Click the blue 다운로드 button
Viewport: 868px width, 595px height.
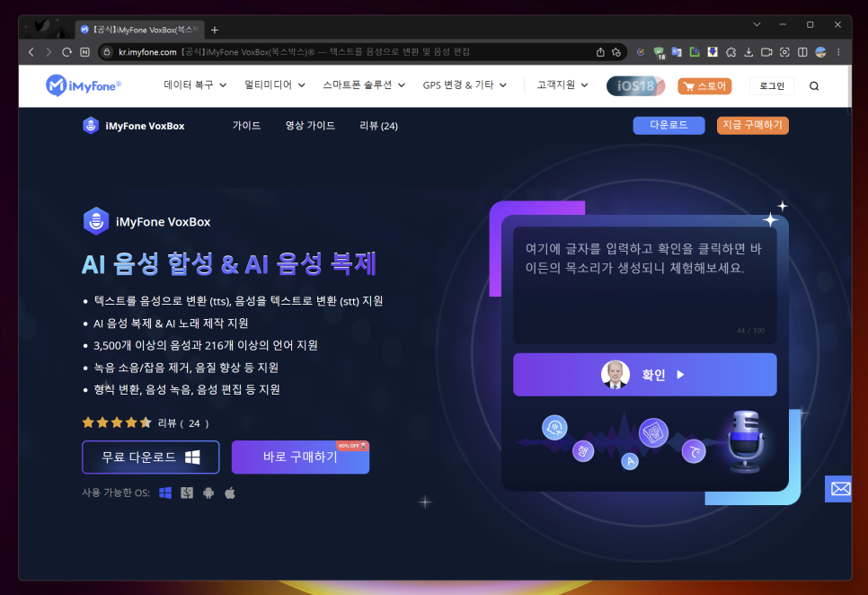click(669, 125)
